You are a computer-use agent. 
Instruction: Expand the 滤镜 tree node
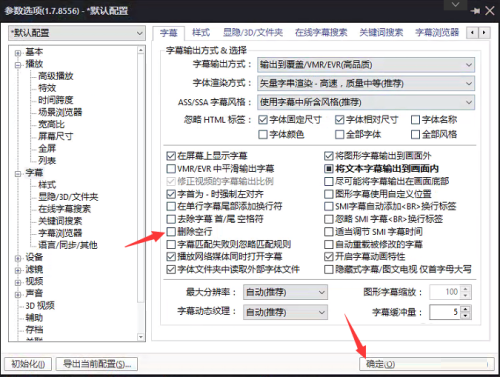click(x=18, y=270)
